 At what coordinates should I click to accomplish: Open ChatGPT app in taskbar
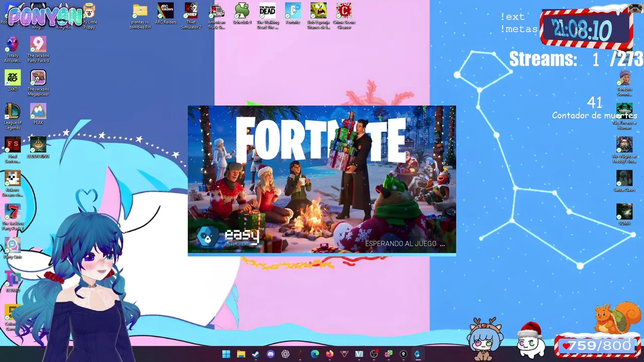[285, 354]
